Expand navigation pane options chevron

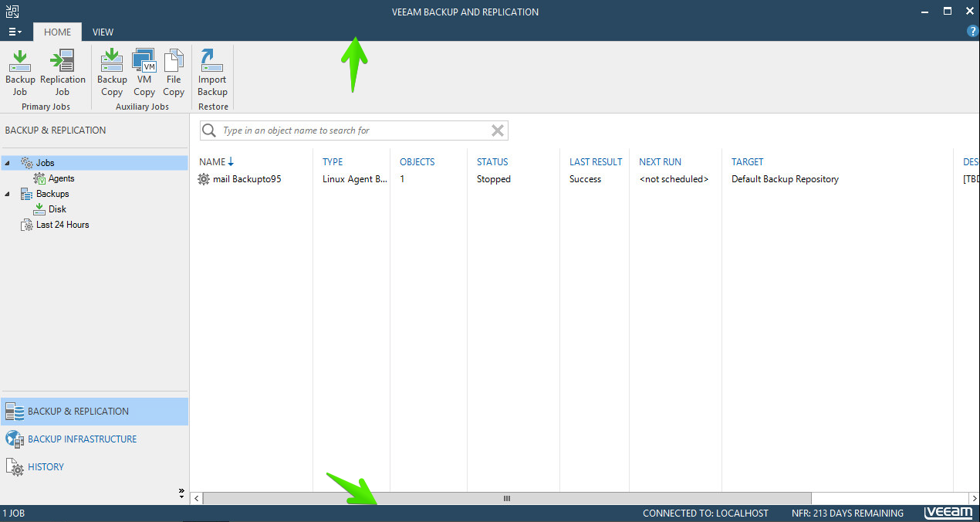182,491
